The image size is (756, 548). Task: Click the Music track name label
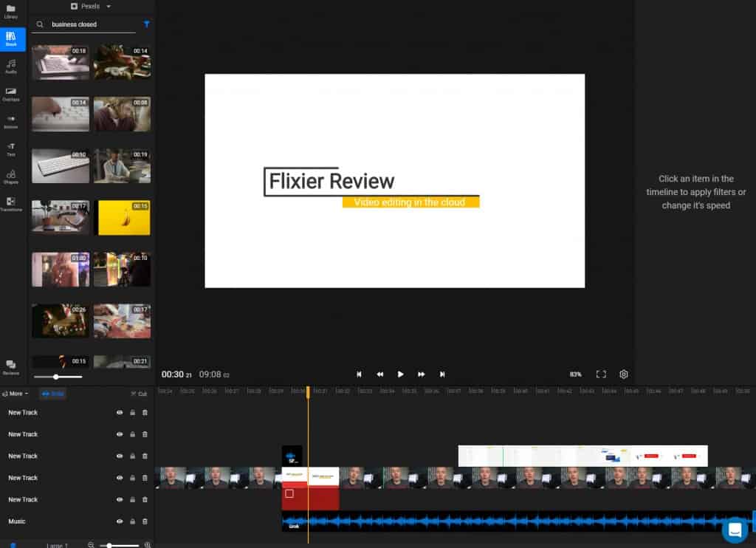click(x=17, y=521)
